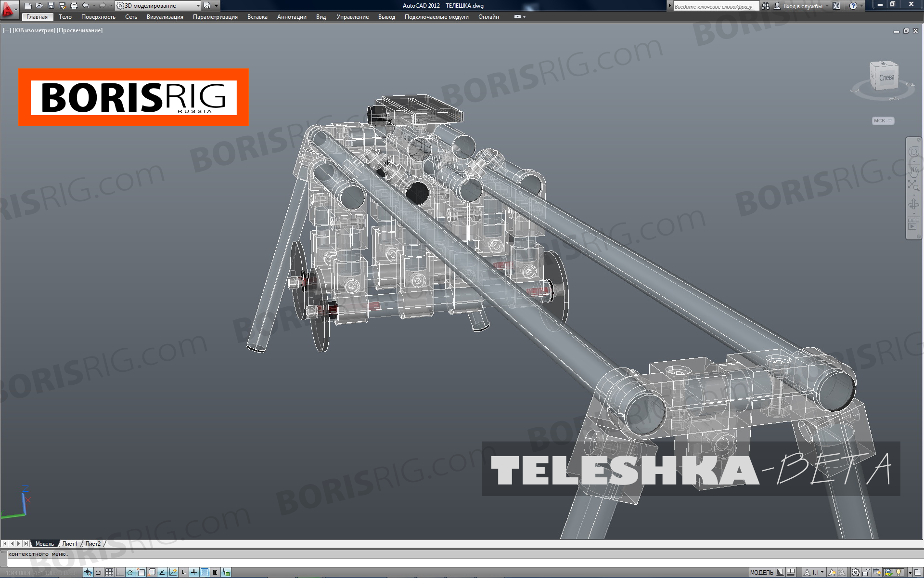Jump to first layout tab arrow
Image resolution: width=924 pixels, height=578 pixels.
(x=5, y=543)
